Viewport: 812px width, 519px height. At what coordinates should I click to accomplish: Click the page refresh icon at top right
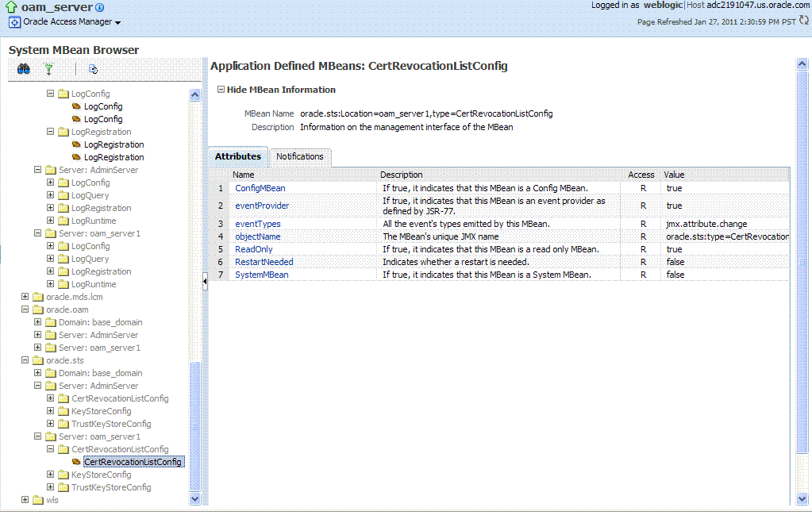coord(805,22)
